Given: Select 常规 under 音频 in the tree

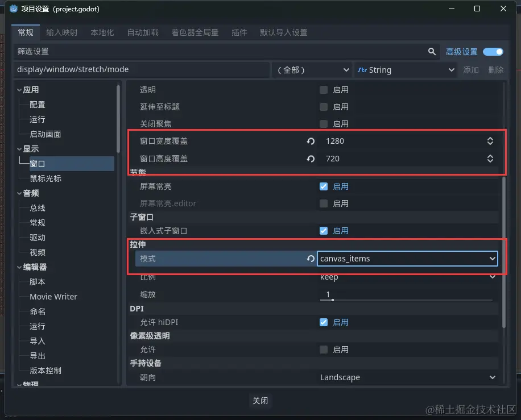Looking at the screenshot, I should (37, 223).
